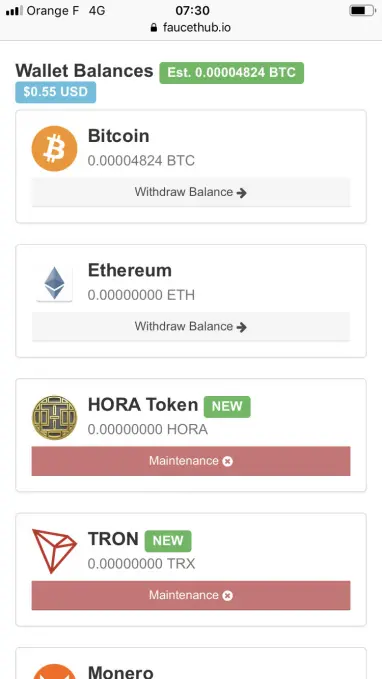Tap the cellular signal bars icon
The image size is (382, 679).
click(x=14, y=11)
